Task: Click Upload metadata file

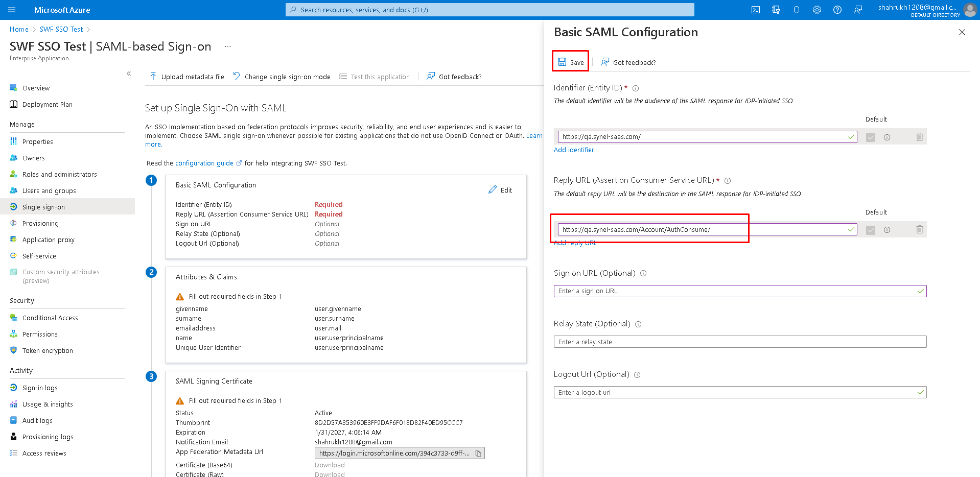Action: click(187, 77)
